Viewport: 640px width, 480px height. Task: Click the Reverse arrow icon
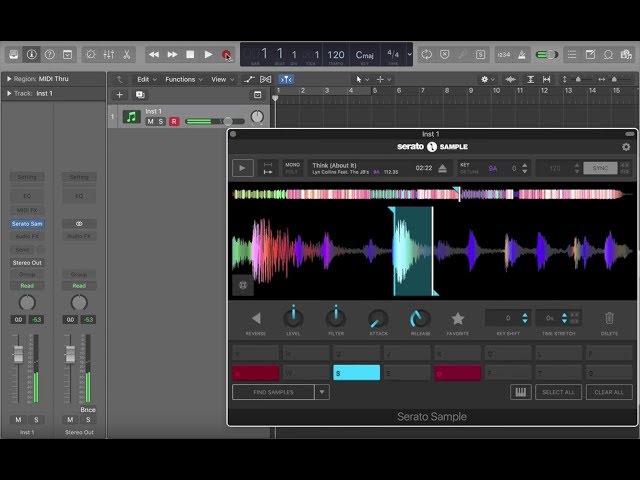pyautogui.click(x=256, y=318)
